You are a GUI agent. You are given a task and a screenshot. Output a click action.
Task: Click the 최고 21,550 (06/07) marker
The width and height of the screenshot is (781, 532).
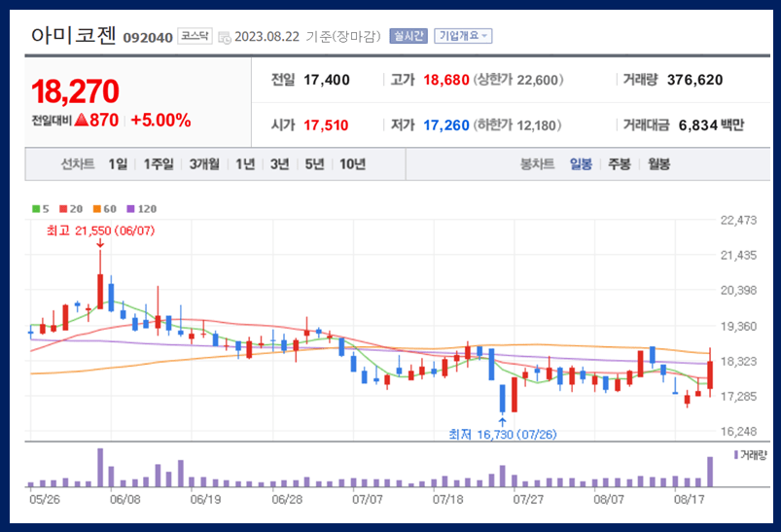click(100, 231)
